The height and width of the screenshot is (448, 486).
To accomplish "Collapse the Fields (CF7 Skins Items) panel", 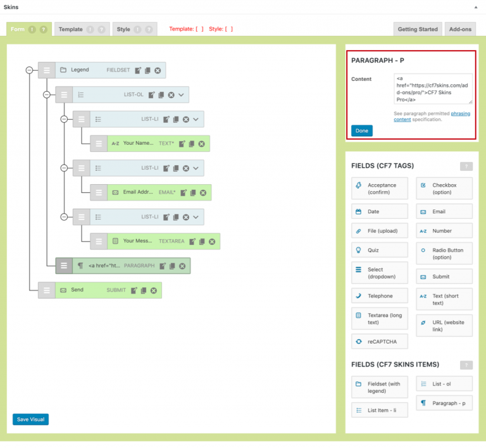I will tap(466, 365).
